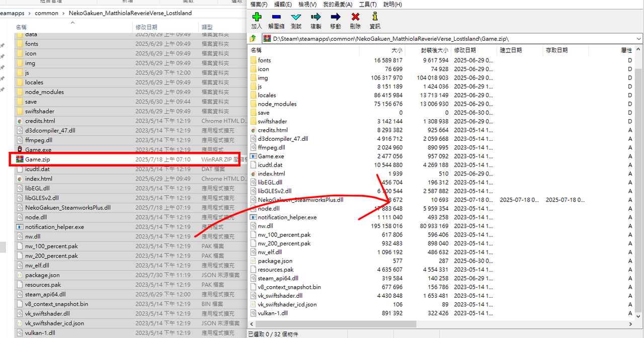Open the 檢視(V) View menu
The height and width of the screenshot is (338, 644).
pyautogui.click(x=307, y=4)
